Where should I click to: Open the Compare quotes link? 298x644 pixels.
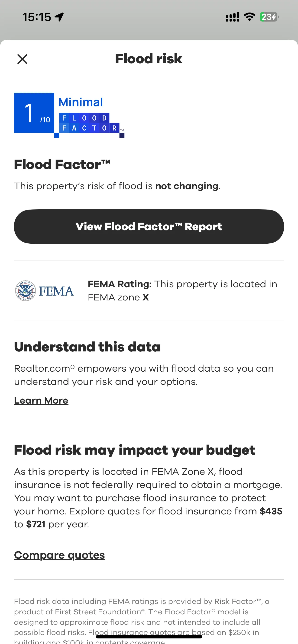[x=59, y=555]
